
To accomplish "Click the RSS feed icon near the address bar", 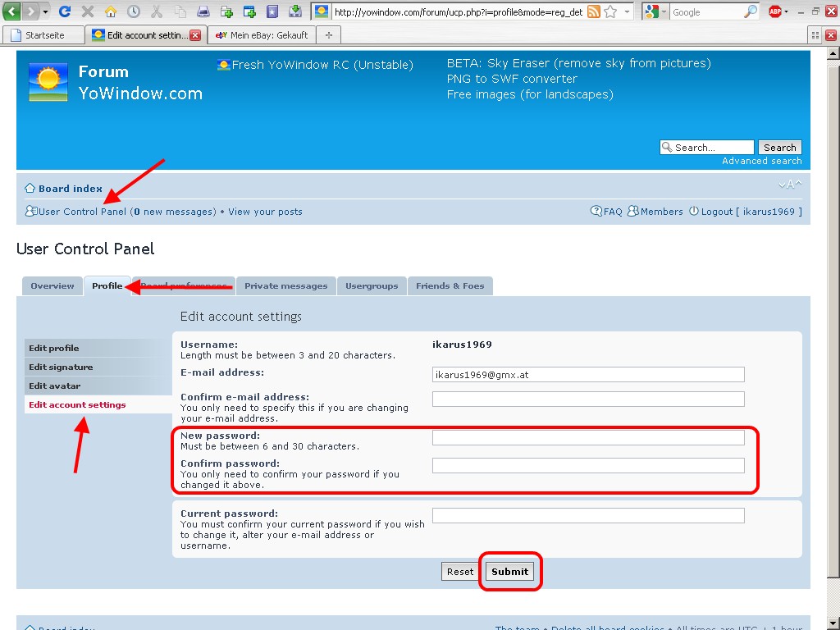I will tap(593, 11).
